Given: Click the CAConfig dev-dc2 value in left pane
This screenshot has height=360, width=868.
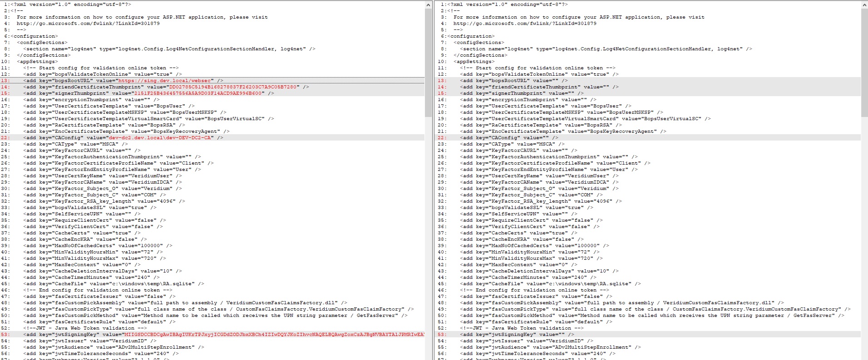Looking at the screenshot, I should [x=161, y=138].
